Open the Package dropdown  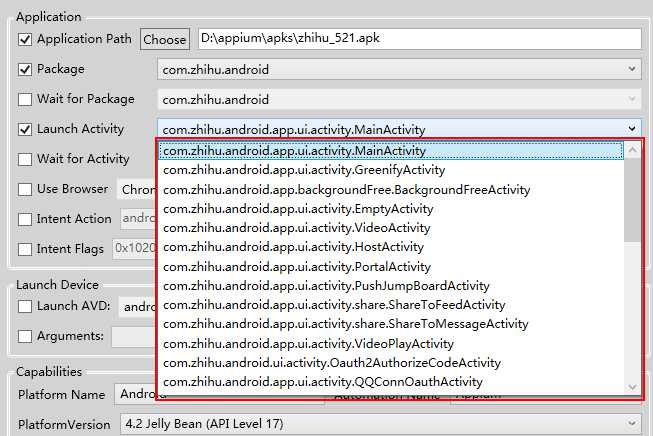point(399,69)
